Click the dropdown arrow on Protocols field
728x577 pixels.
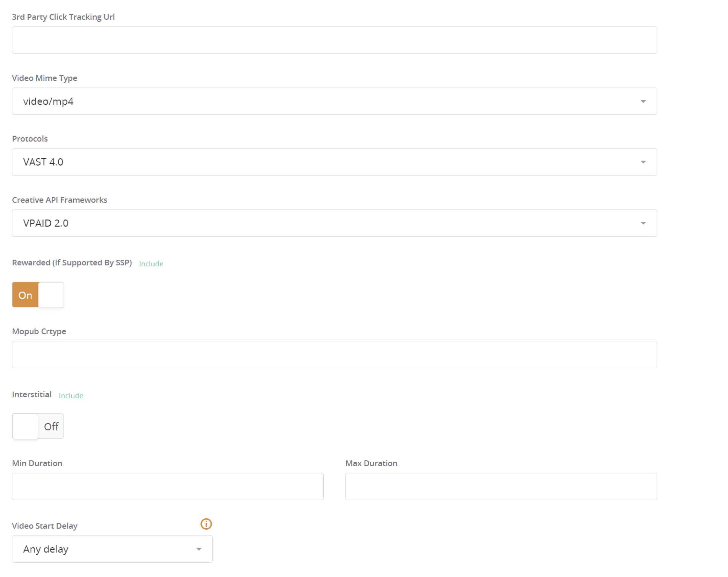tap(643, 162)
